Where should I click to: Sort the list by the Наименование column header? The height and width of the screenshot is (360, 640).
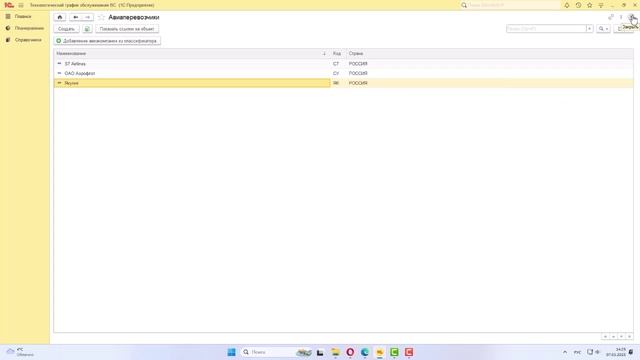tap(191, 53)
